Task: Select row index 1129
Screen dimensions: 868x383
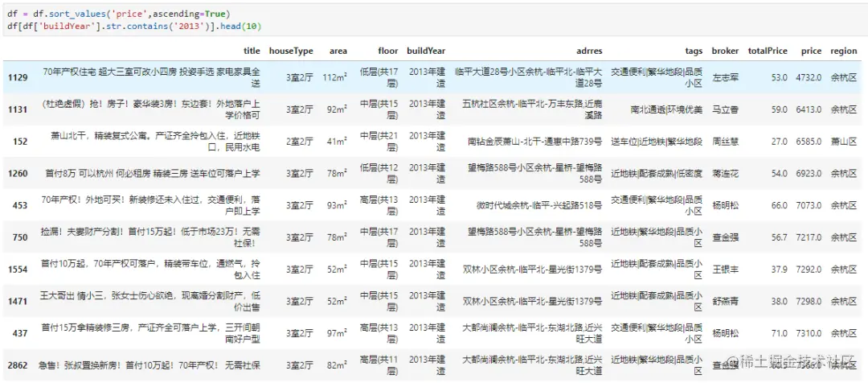Action: [18, 77]
